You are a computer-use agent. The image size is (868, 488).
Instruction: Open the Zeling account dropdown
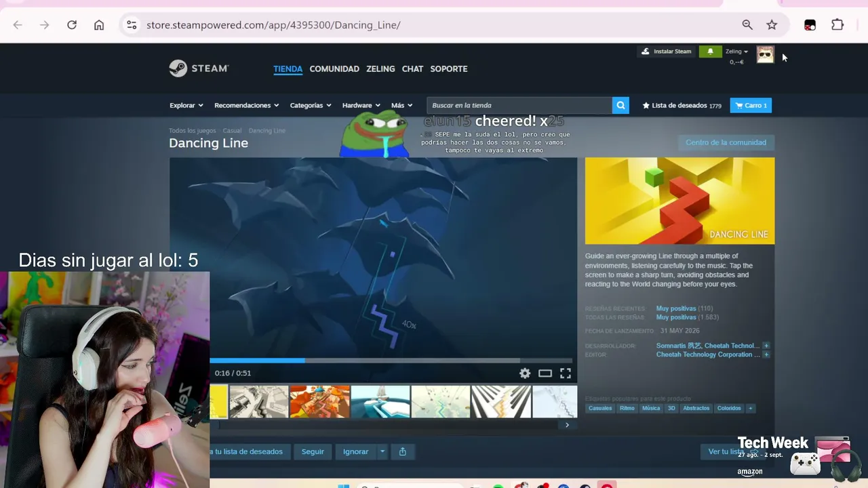736,52
